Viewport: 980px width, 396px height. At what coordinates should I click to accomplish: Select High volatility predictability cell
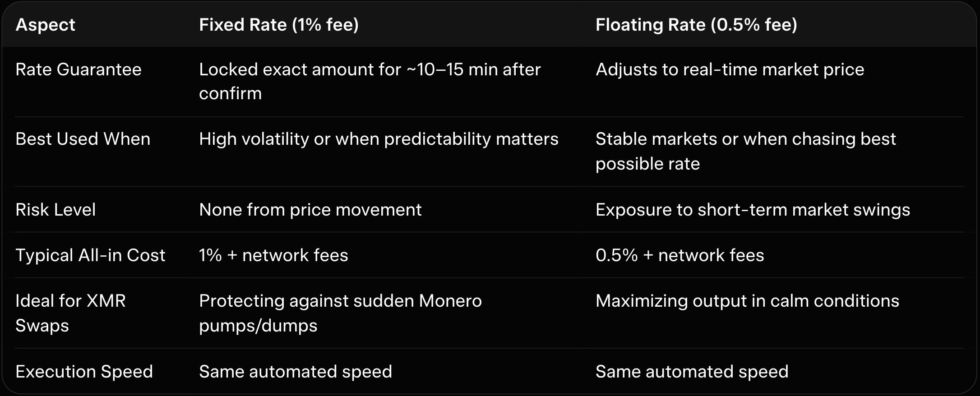[378, 139]
